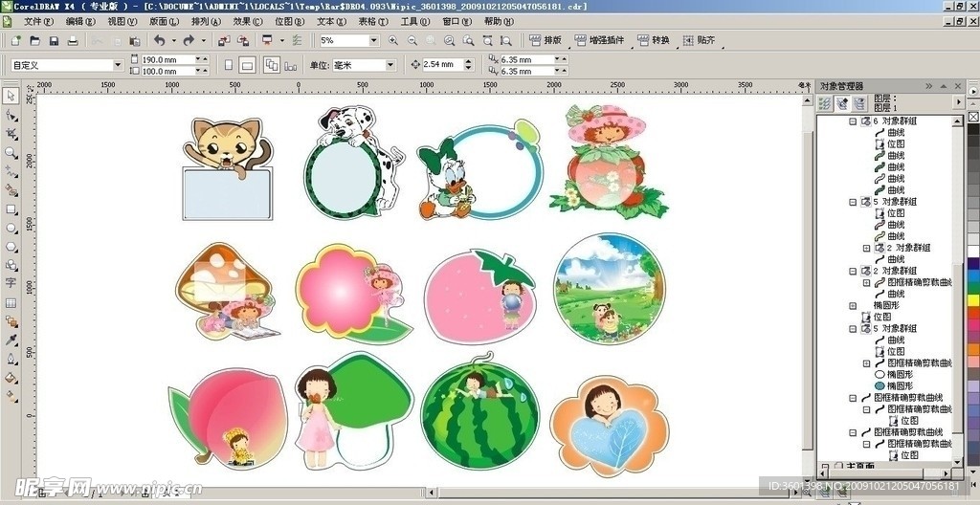The width and height of the screenshot is (980, 505).
Task: Create a new document
Action: tap(15, 40)
